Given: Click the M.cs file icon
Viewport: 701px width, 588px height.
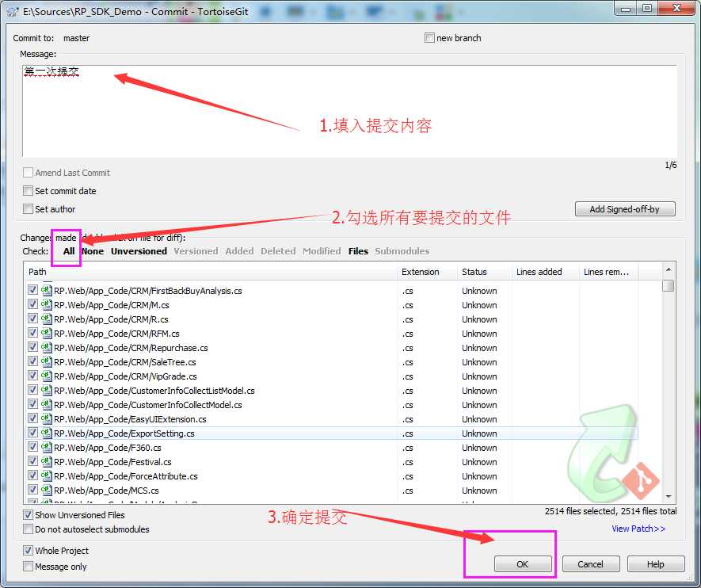Looking at the screenshot, I should click(x=47, y=304).
